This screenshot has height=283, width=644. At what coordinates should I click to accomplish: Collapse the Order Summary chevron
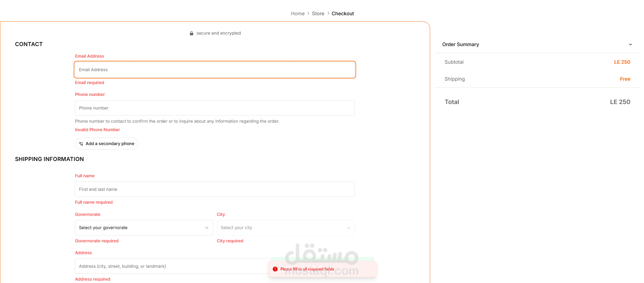click(x=630, y=44)
